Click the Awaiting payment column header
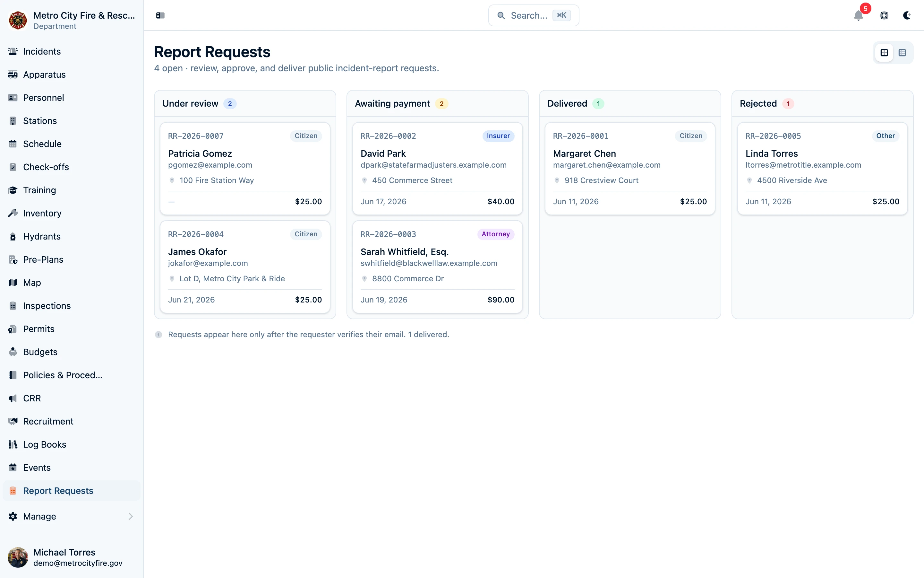924x578 pixels. 438,104
